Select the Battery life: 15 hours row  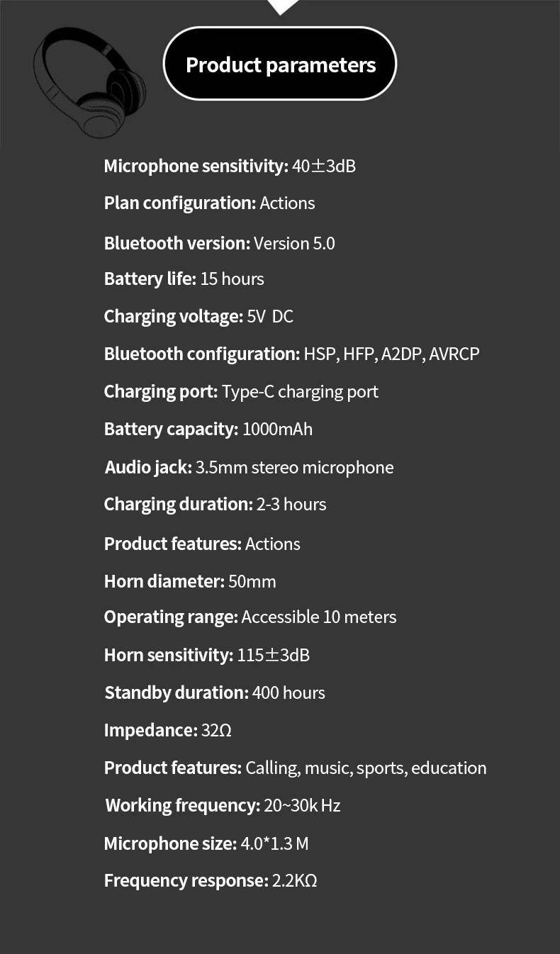click(184, 279)
